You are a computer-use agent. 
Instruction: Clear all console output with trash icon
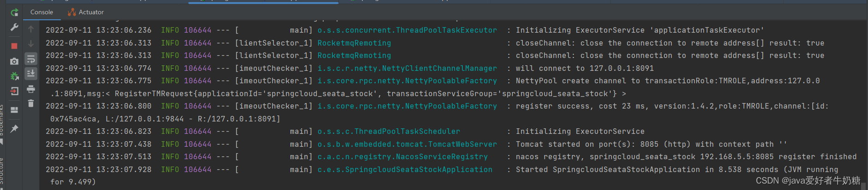(31, 104)
